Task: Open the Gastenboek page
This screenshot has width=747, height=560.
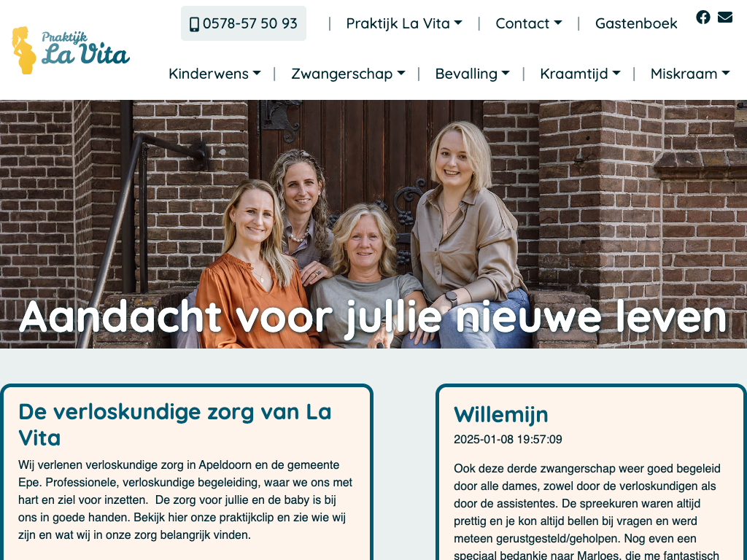Action: pos(636,23)
